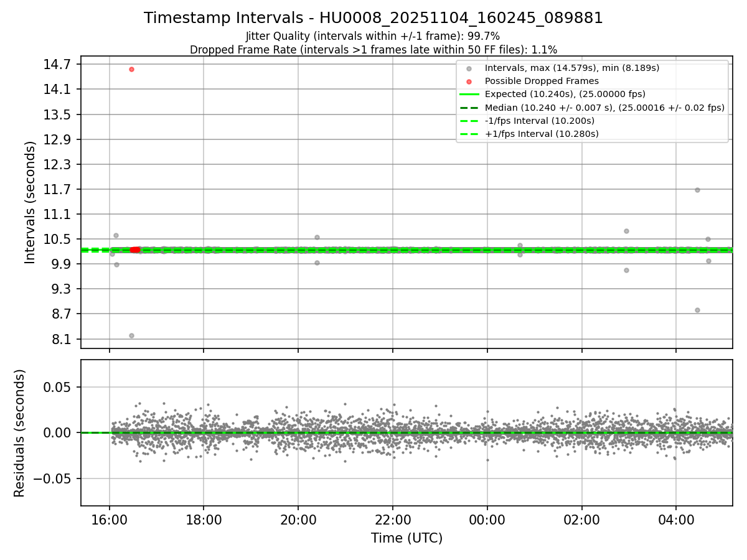Viewport: 747px width, 560px height.
Task: Click legend entry Possible Dropped Frames
Action: pyautogui.click(x=542, y=82)
